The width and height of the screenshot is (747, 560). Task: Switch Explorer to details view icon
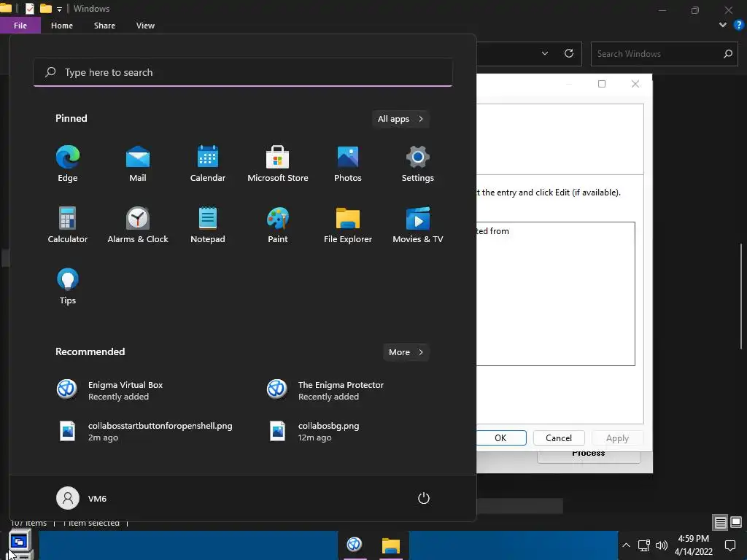pyautogui.click(x=720, y=523)
